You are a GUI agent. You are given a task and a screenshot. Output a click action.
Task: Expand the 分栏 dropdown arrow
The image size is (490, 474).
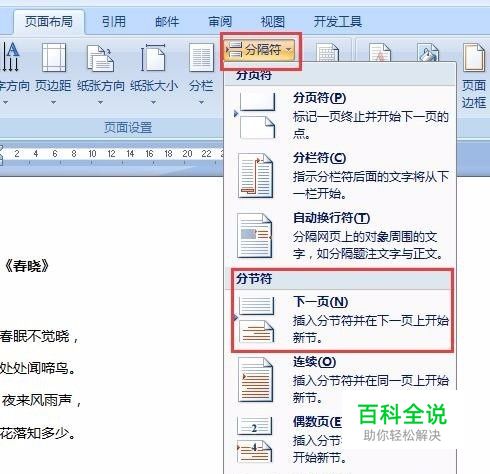coord(201,102)
